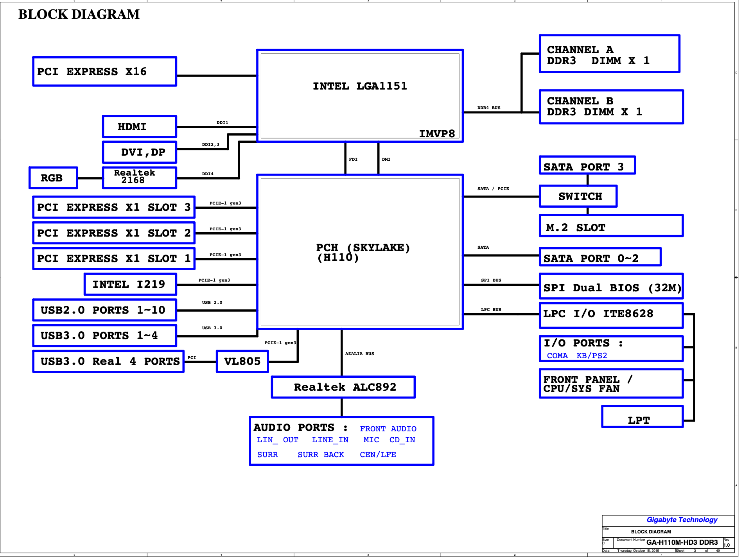Click the AUDIO PORTS label
Screen dimensions: 743x560
click(301, 427)
